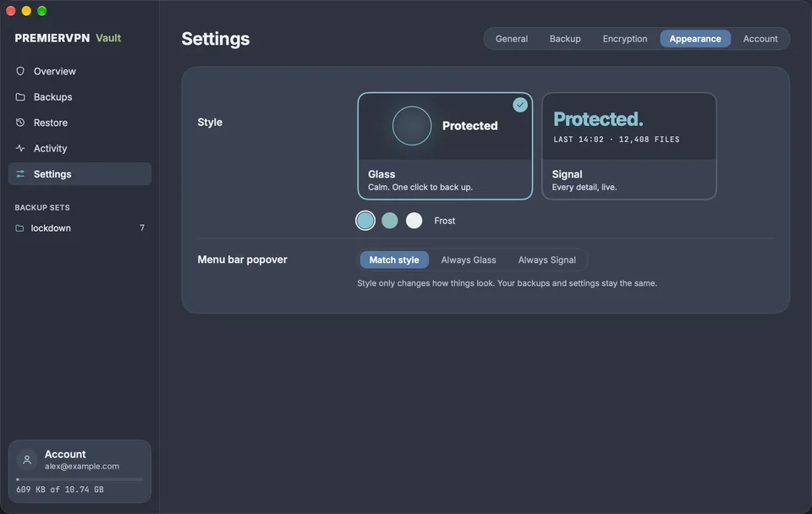Close the window with the red button

pyautogui.click(x=11, y=11)
